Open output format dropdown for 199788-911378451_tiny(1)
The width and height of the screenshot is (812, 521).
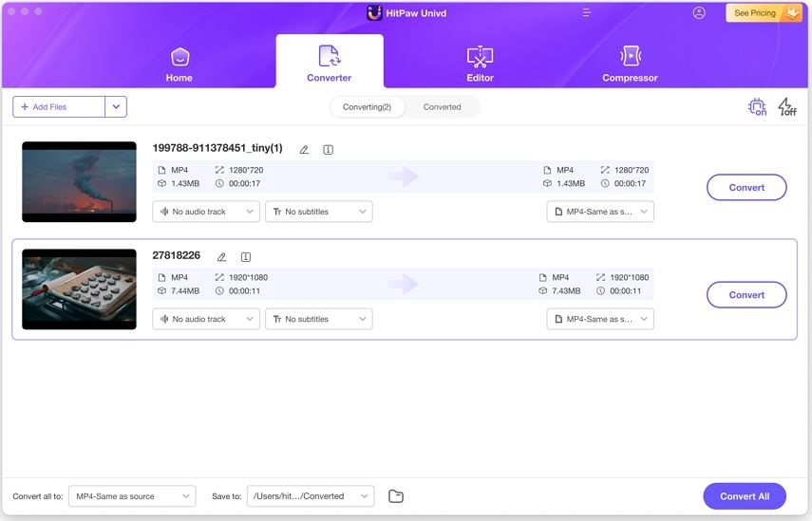coord(600,212)
